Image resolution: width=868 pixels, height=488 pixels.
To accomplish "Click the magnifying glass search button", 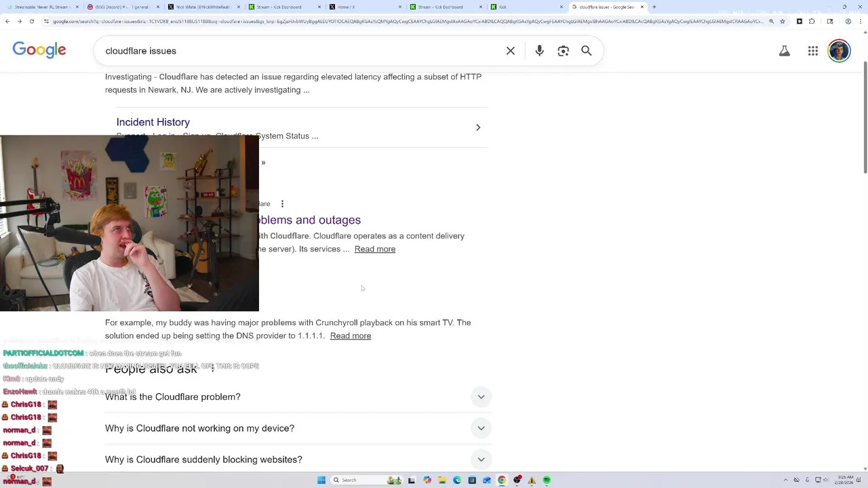I will (587, 51).
